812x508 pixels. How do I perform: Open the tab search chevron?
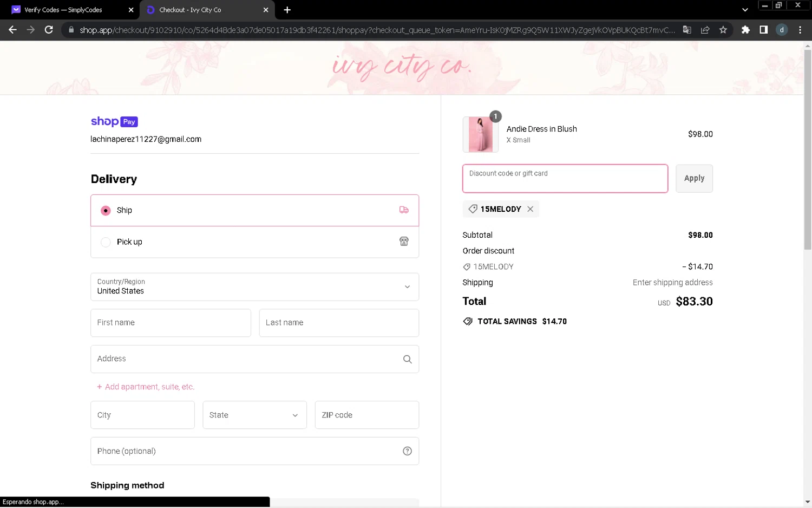click(x=745, y=10)
